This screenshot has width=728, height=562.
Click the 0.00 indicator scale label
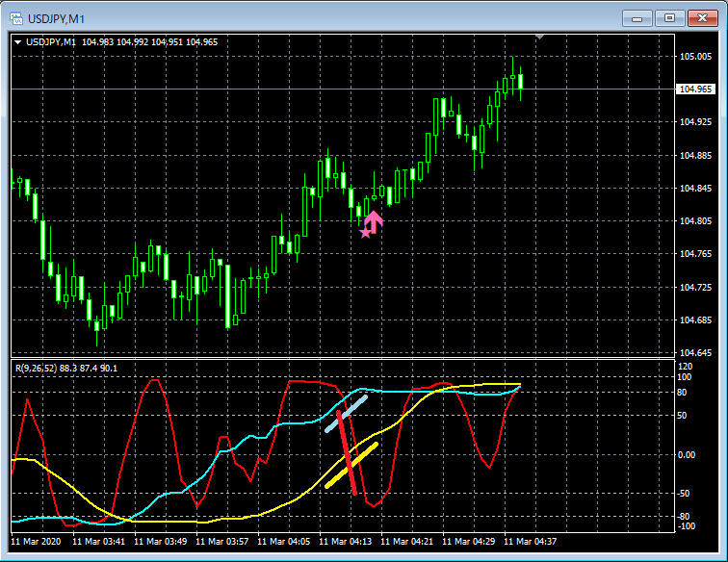(687, 455)
